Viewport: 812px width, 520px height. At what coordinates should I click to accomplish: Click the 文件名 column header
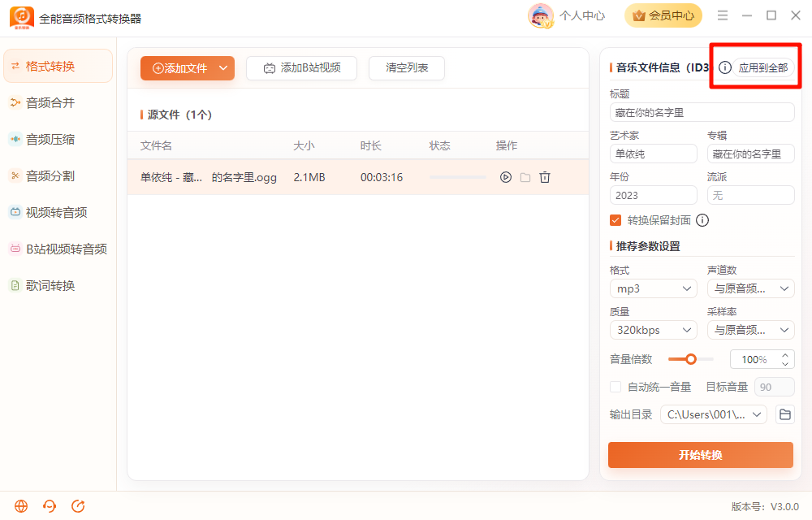coord(156,145)
